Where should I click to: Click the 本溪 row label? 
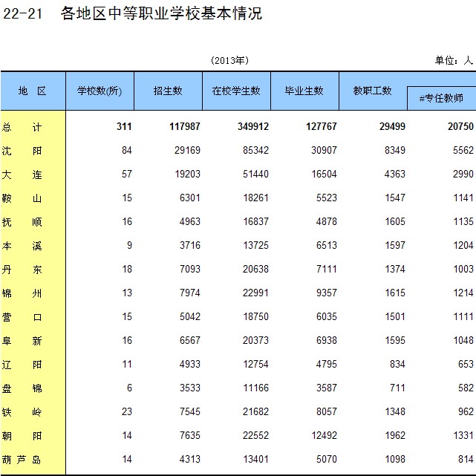[x=22, y=246]
